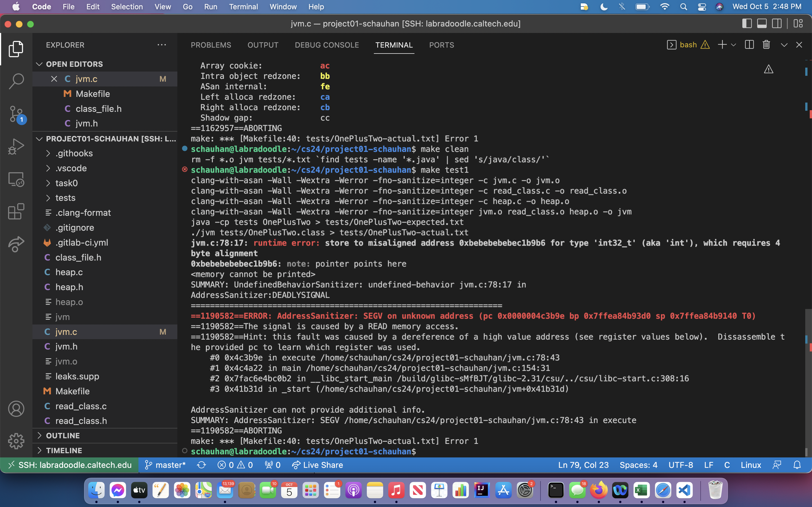812x507 pixels.
Task: Expand the OUTLINE section
Action: click(x=63, y=435)
